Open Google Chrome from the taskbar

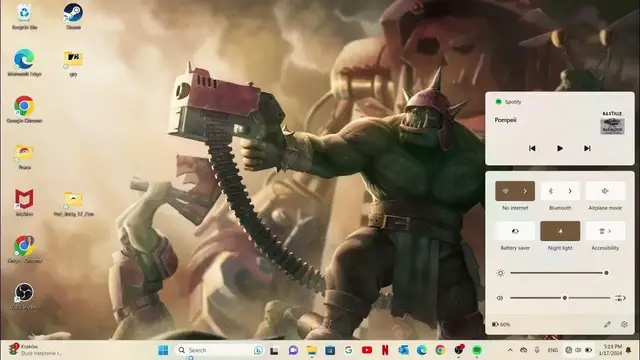click(440, 350)
